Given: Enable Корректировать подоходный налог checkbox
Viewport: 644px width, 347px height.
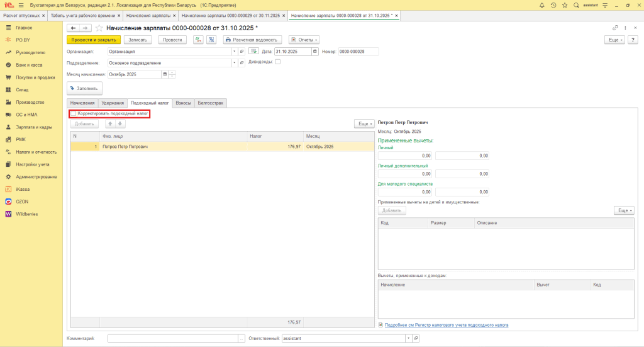Looking at the screenshot, I should 74,113.
